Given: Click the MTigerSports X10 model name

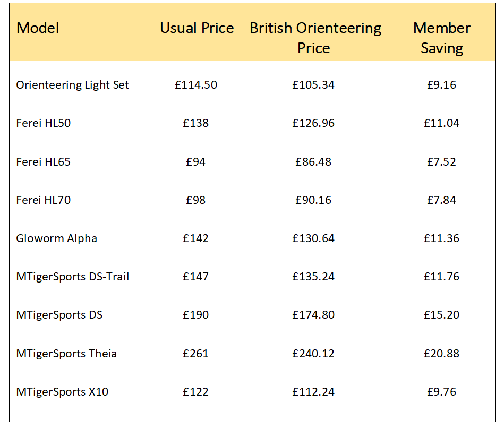Looking at the screenshot, I should 62,392.
